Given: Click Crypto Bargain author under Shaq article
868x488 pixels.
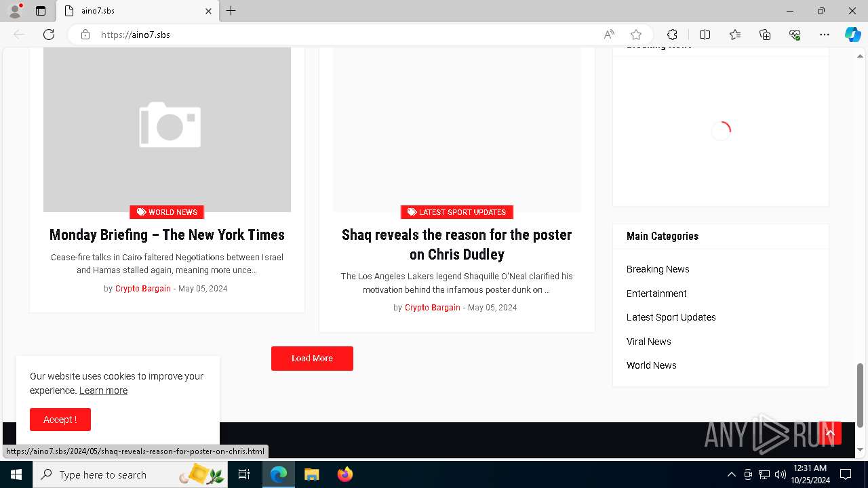Looking at the screenshot, I should coord(433,308).
